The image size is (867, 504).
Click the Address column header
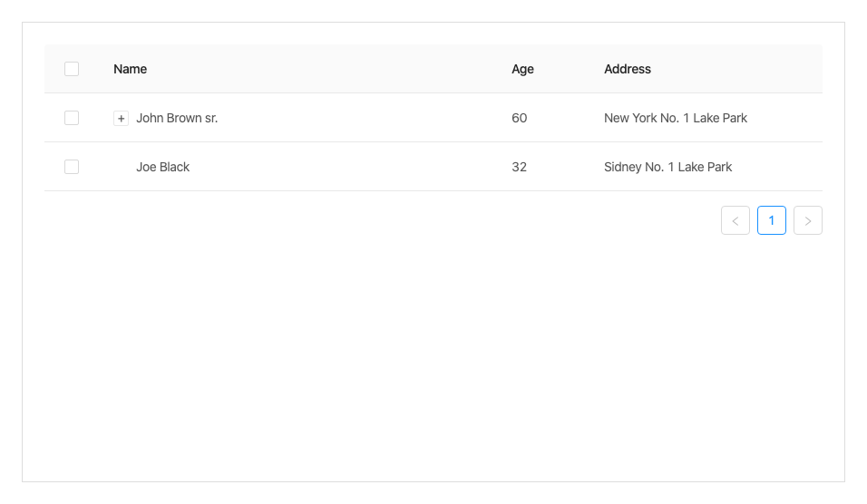point(628,69)
